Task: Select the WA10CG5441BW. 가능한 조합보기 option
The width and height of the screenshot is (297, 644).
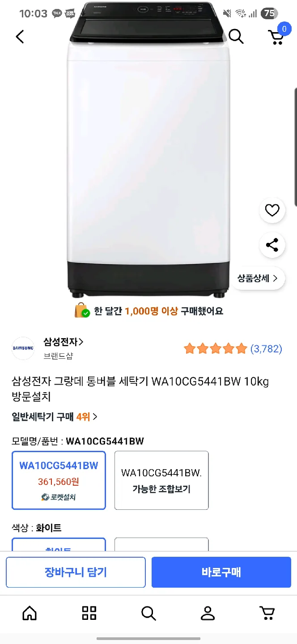Action: 161,480
